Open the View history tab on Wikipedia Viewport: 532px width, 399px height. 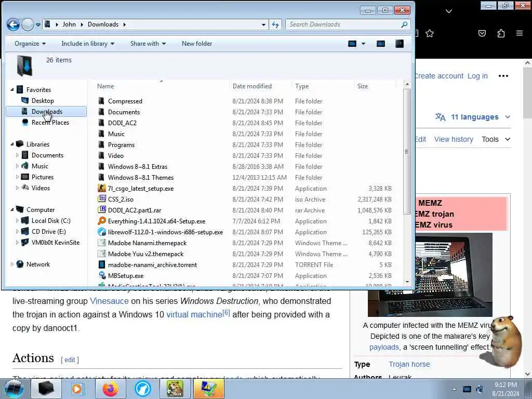point(454,139)
